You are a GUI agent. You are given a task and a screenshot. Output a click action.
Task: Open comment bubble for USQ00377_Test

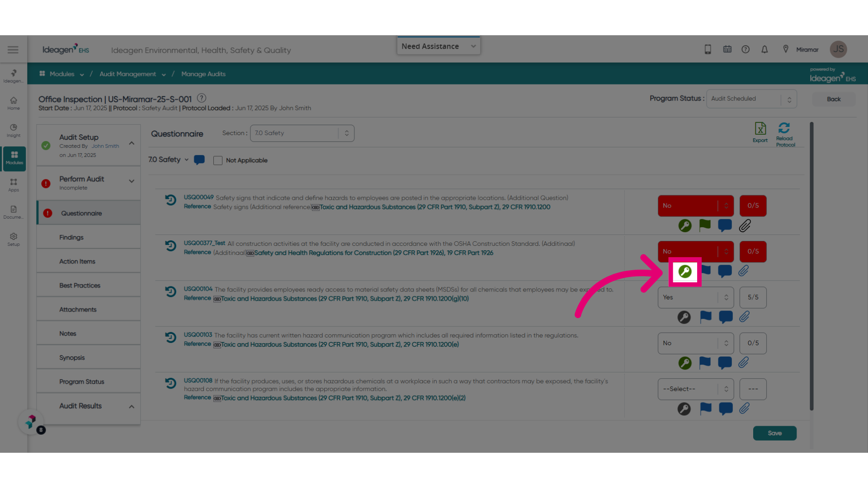(x=725, y=271)
